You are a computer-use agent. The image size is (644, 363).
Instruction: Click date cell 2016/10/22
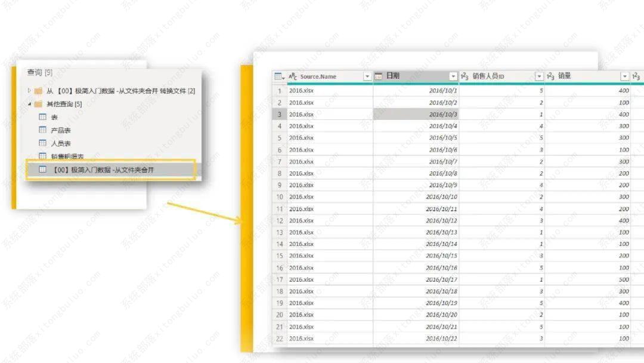click(x=416, y=339)
